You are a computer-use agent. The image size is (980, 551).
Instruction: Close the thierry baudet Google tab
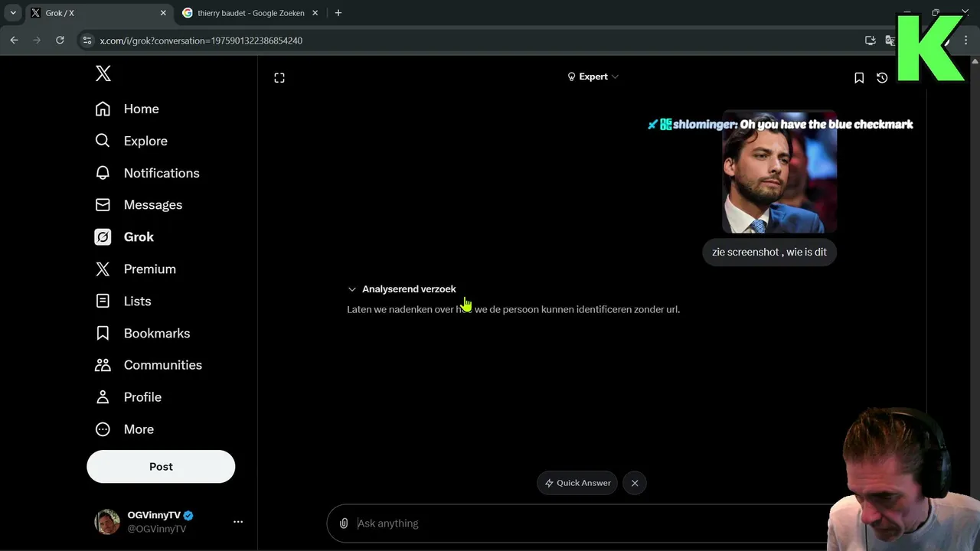[315, 13]
